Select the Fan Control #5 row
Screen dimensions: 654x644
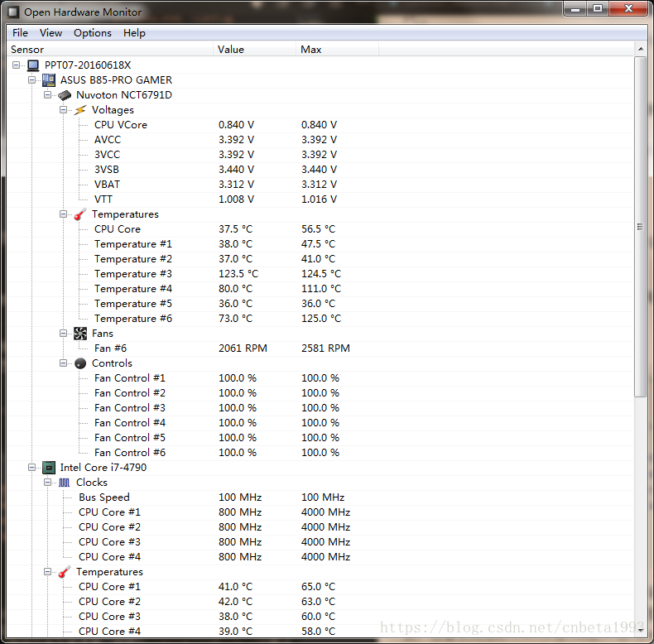click(320, 438)
